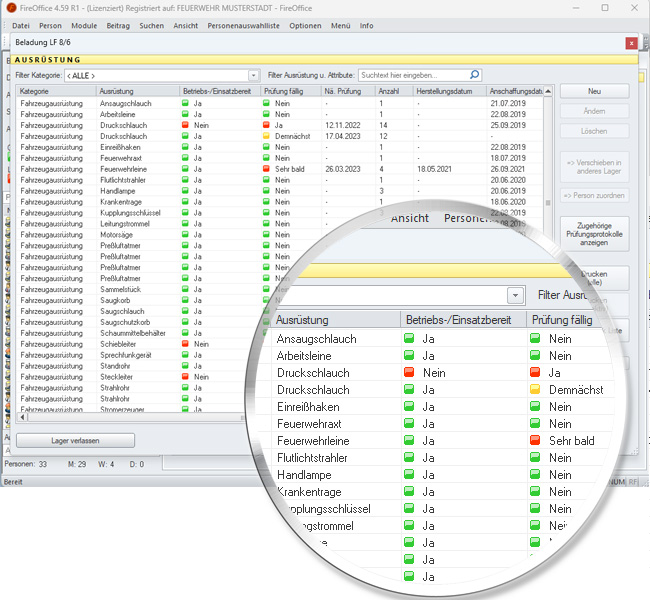The height and width of the screenshot is (600, 650).
Task: Click the green readiness icon for Saugkorb
Action: (185, 299)
